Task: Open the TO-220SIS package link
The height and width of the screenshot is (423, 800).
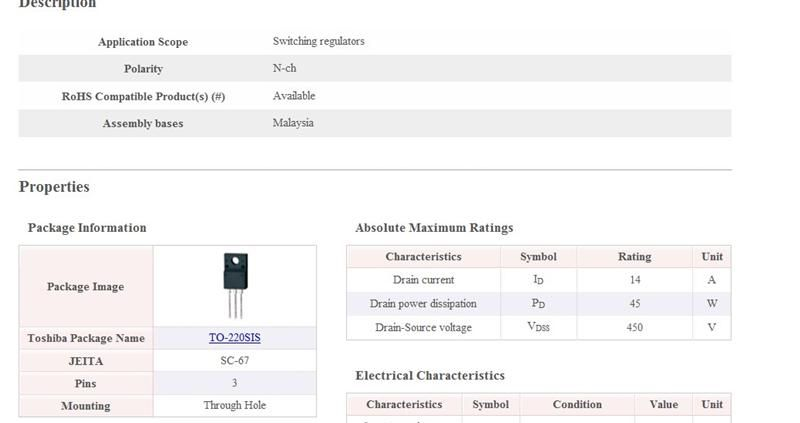Action: (234, 338)
